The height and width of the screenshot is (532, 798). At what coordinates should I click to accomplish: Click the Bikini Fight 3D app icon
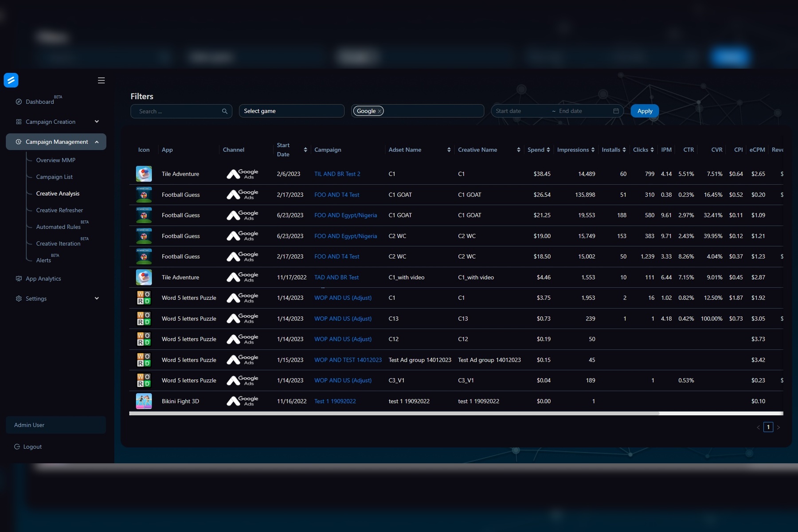(144, 401)
